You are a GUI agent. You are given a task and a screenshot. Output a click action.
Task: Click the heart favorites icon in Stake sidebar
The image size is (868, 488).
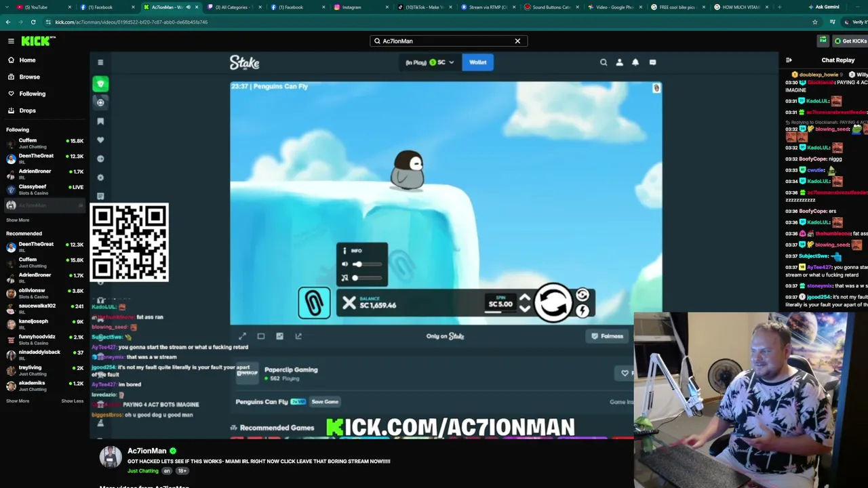pos(100,140)
